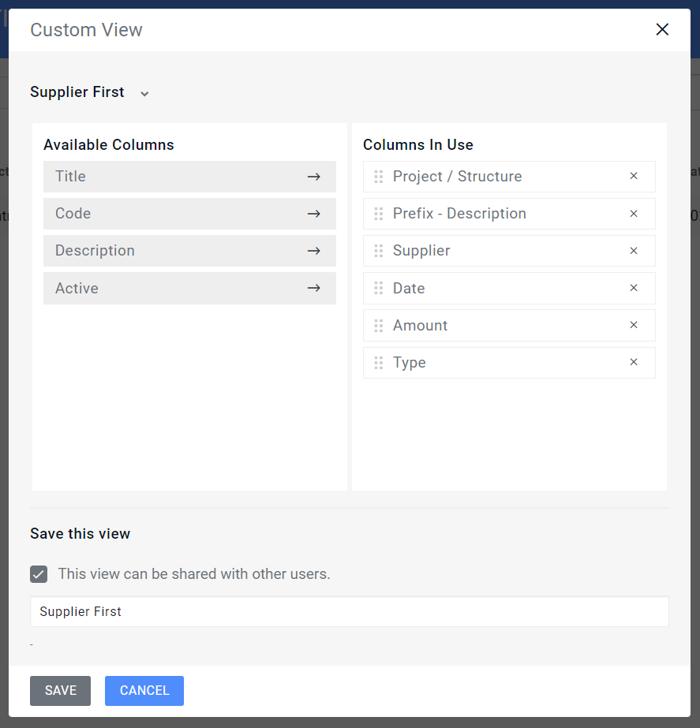Click the drag handle for Date column
The width and height of the screenshot is (700, 728).
coord(379,289)
